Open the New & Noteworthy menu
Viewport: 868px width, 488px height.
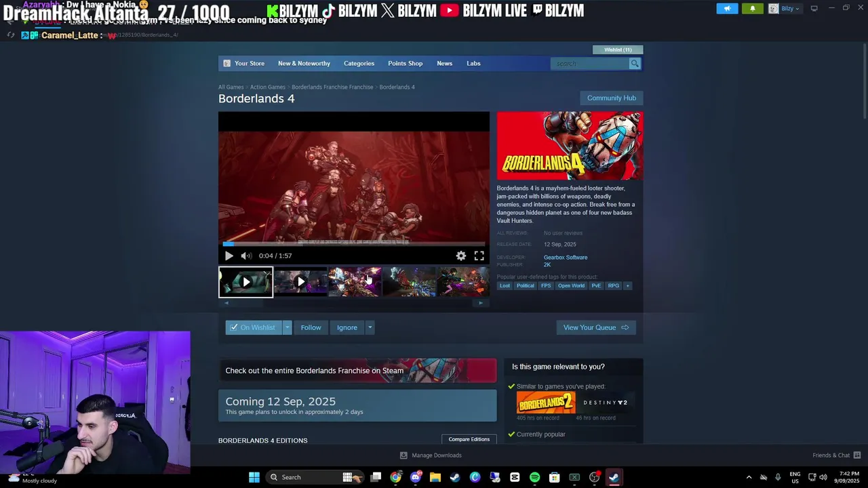(304, 63)
